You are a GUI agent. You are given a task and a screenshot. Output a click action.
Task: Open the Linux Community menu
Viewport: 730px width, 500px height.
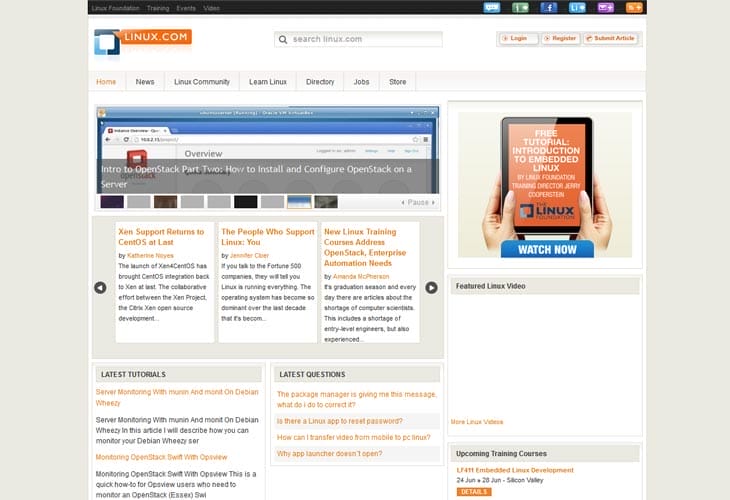[x=201, y=82]
